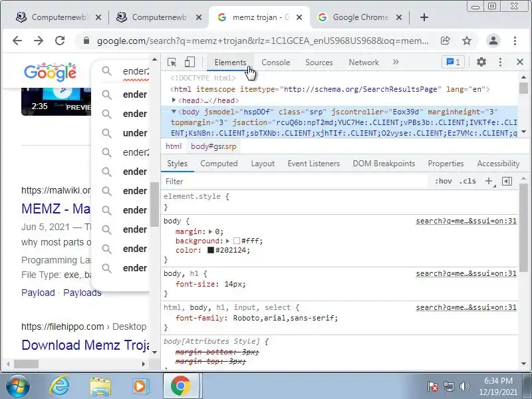Open the MEMZ malwiki result link

pyautogui.click(x=56, y=209)
